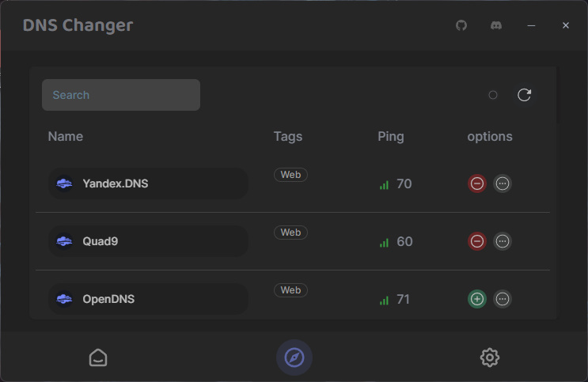Click the Search input field
588x382 pixels.
(x=121, y=95)
